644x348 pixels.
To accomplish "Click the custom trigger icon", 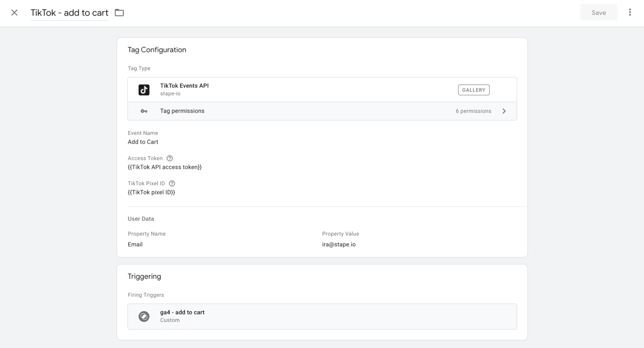I will pyautogui.click(x=144, y=316).
